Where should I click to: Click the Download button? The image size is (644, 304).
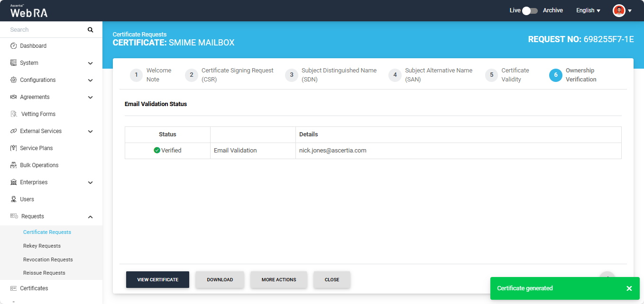pos(220,279)
